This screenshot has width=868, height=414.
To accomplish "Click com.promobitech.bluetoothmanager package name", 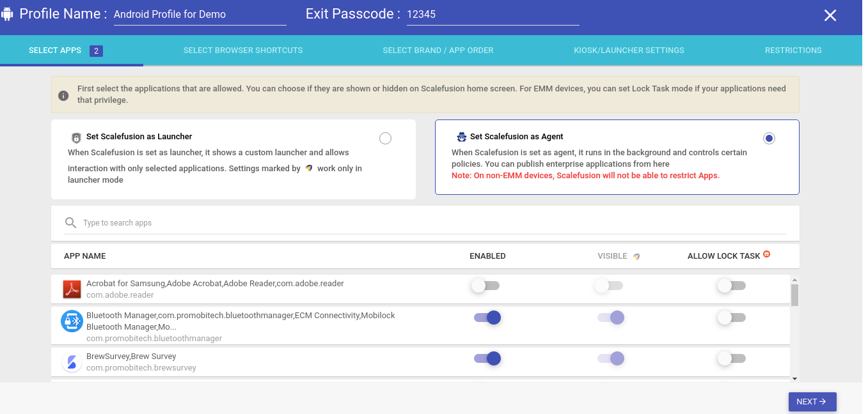I will pos(154,339).
